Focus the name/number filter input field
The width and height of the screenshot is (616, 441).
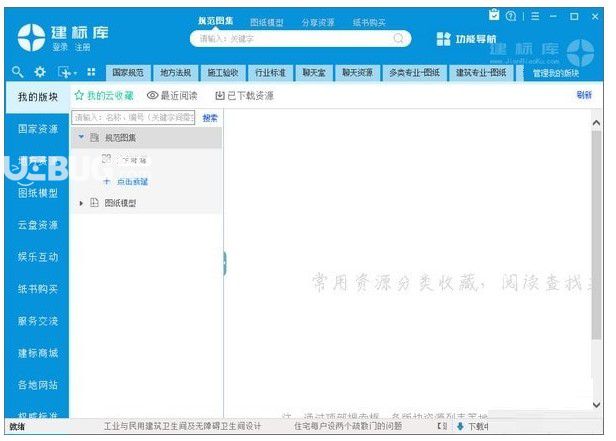[x=133, y=117]
